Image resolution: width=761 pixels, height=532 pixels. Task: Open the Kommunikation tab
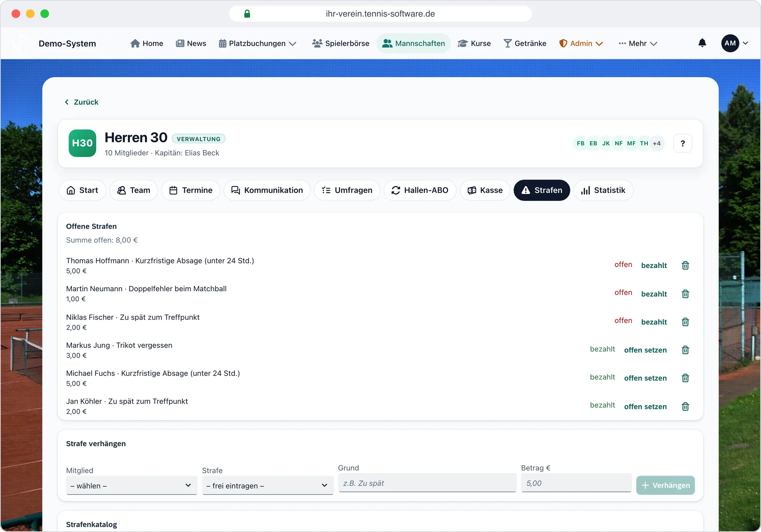click(267, 190)
